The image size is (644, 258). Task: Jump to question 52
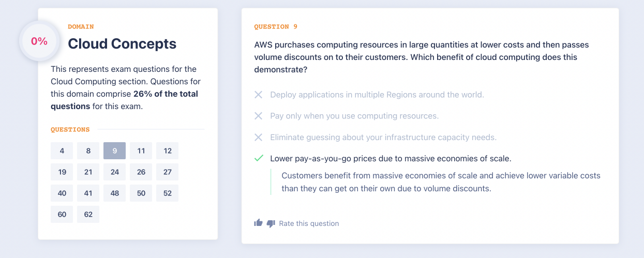tap(168, 193)
